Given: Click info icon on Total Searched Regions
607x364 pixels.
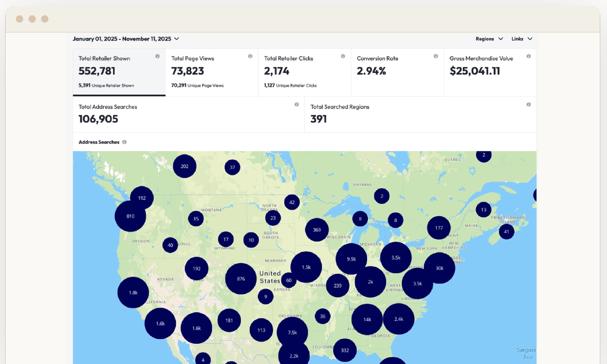Looking at the screenshot, I should [528, 104].
